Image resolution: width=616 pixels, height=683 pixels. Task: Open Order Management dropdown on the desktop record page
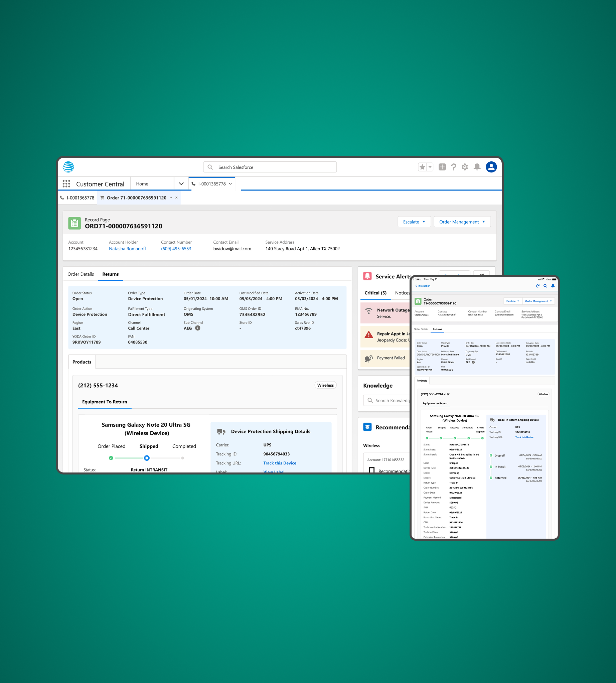click(x=462, y=222)
